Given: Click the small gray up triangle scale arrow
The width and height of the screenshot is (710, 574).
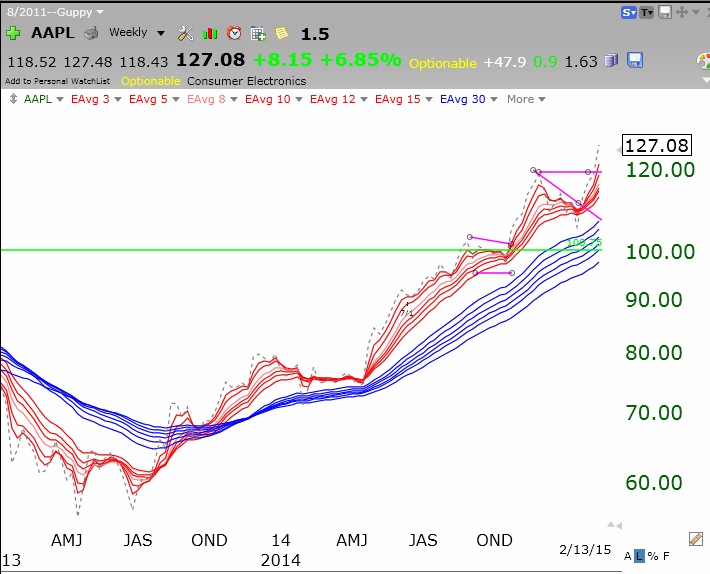Looking at the screenshot, I should [x=611, y=525].
